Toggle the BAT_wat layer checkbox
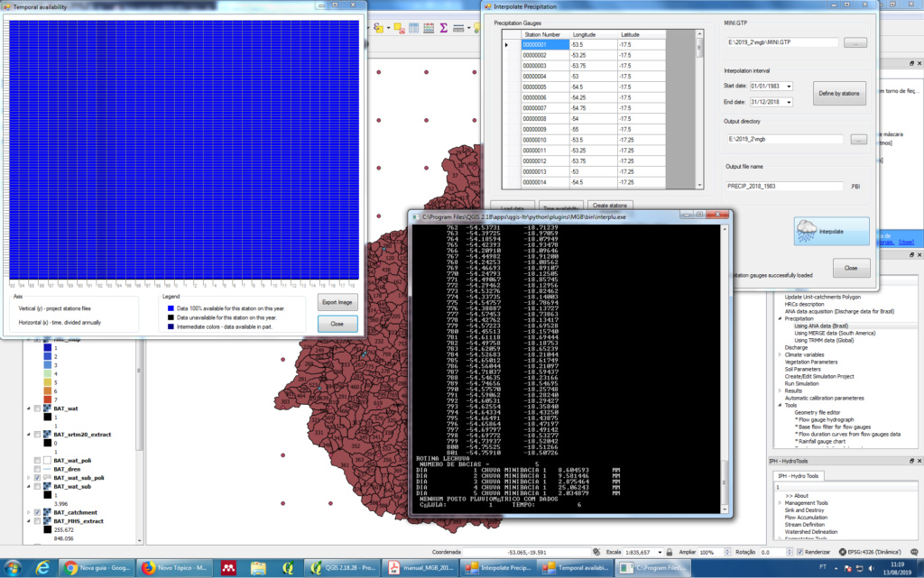The width and height of the screenshot is (924, 578). coord(38,408)
